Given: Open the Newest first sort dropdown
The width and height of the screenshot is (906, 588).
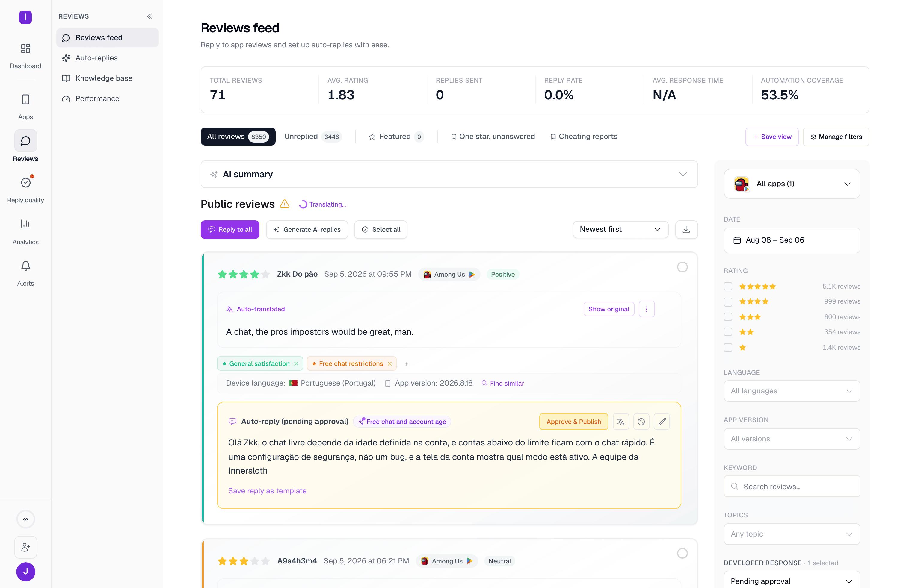Looking at the screenshot, I should 620,229.
